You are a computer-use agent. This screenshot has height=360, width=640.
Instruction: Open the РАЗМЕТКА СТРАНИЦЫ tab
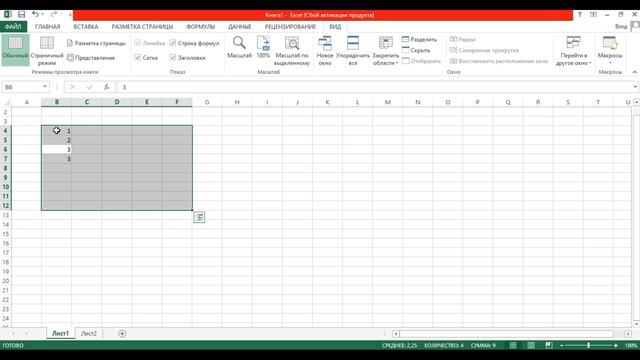click(x=142, y=27)
